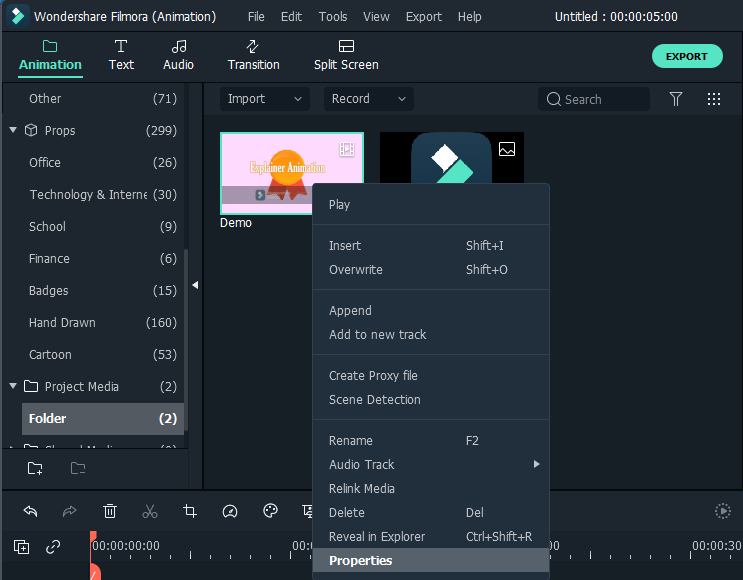Select the Filmora logo image thumbnail
743x580 pixels.
pos(452,157)
